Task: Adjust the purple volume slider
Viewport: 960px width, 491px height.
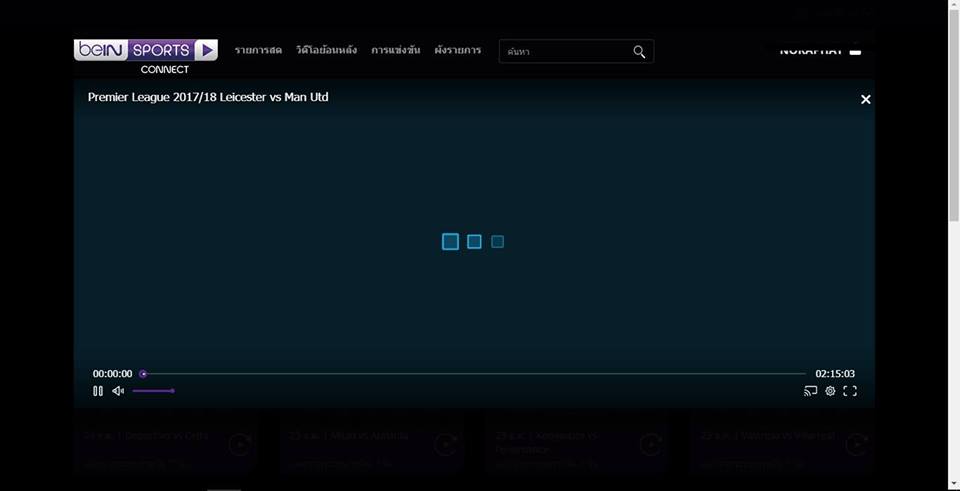Action: (x=154, y=391)
